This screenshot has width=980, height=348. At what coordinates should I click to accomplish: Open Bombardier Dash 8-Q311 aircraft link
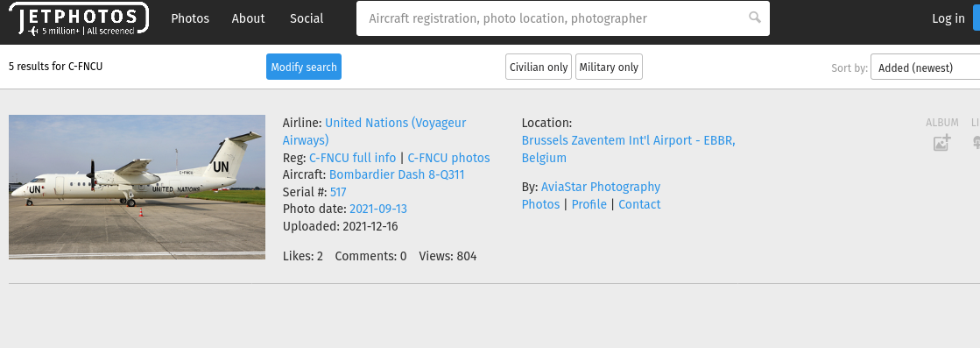point(397,174)
